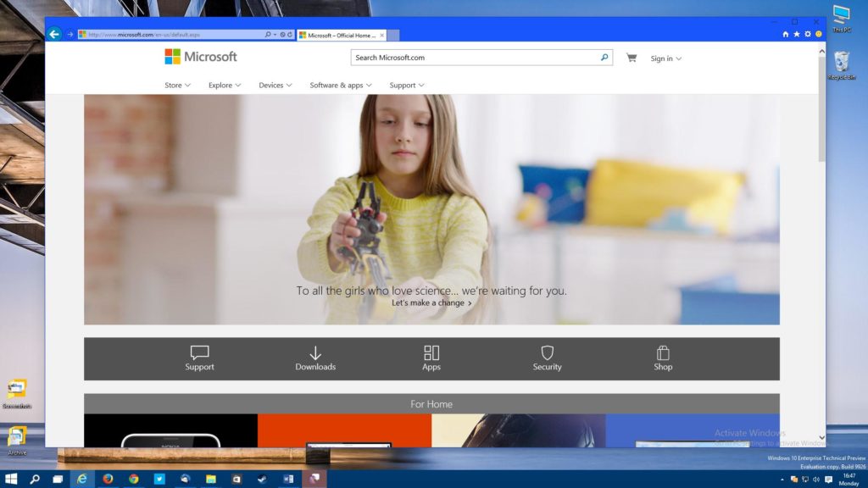Close the Microsoft – Official Home tab
Image resolution: width=868 pixels, height=488 pixels.
(382, 35)
